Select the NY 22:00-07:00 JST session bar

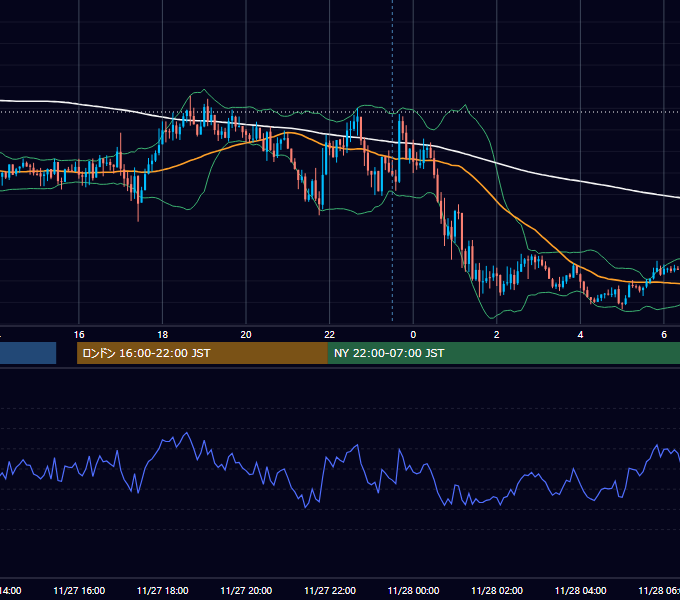503,353
